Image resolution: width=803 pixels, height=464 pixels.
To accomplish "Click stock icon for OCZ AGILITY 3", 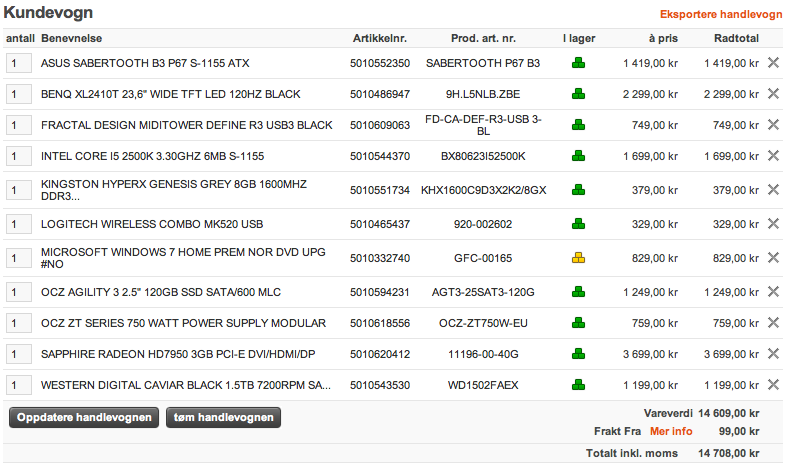I will coord(578,292).
